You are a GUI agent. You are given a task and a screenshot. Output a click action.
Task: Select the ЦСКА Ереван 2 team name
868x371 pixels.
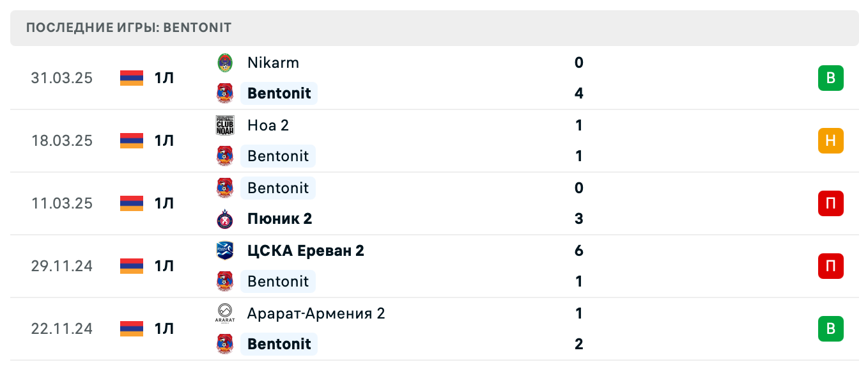pyautogui.click(x=306, y=251)
